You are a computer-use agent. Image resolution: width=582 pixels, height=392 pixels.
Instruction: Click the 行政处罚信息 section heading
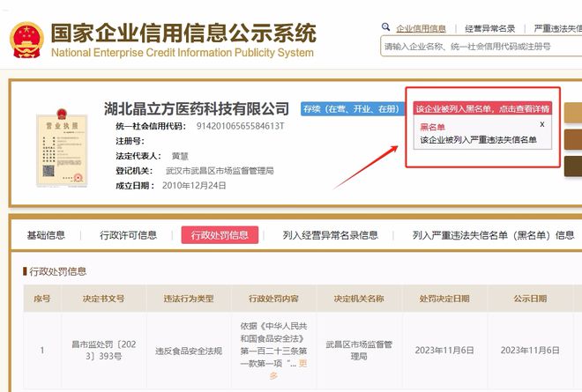tap(57, 271)
